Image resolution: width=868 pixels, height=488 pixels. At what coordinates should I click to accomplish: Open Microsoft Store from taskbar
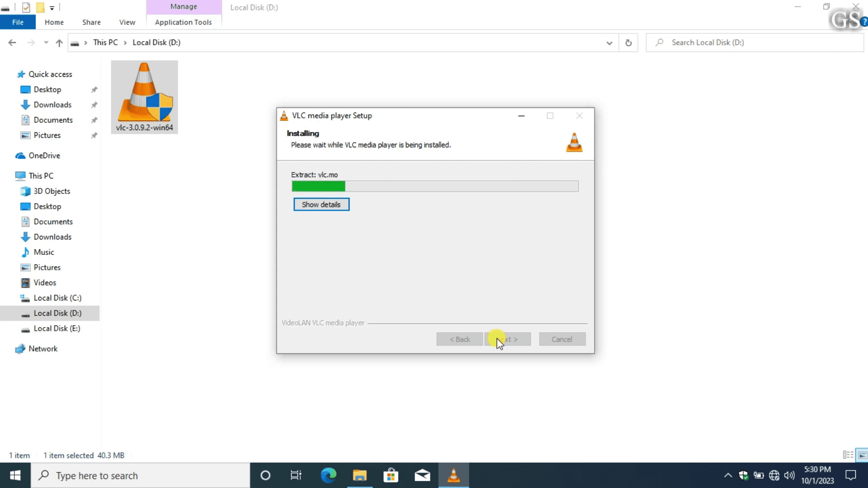(x=391, y=475)
